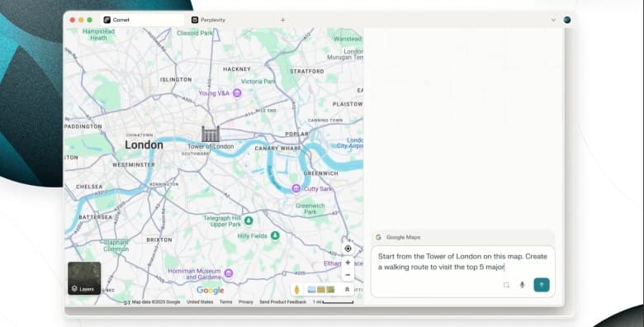Click the London City Airport label

tap(349, 143)
